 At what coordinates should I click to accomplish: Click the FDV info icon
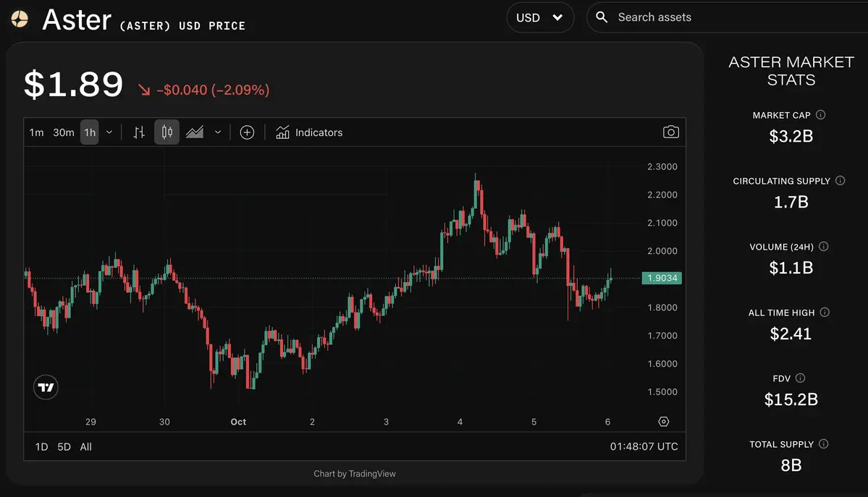800,378
